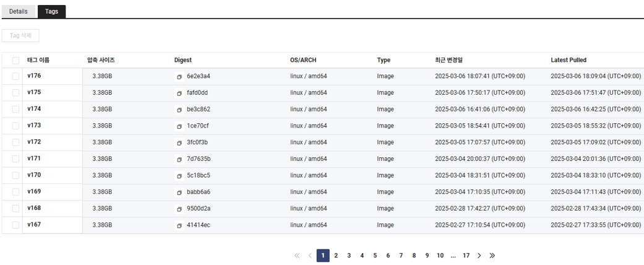This screenshot has height=265, width=644.
Task: Click the Tag 삭제 button
Action: [x=20, y=36]
